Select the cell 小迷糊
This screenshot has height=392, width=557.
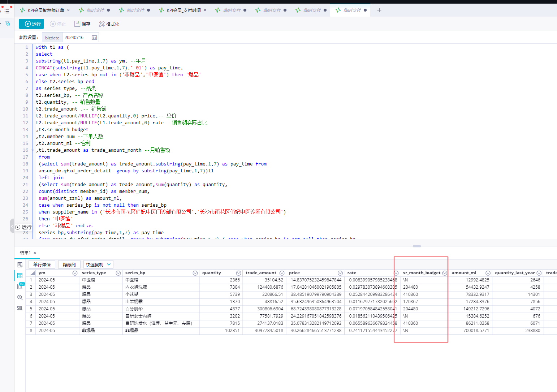[161, 294]
